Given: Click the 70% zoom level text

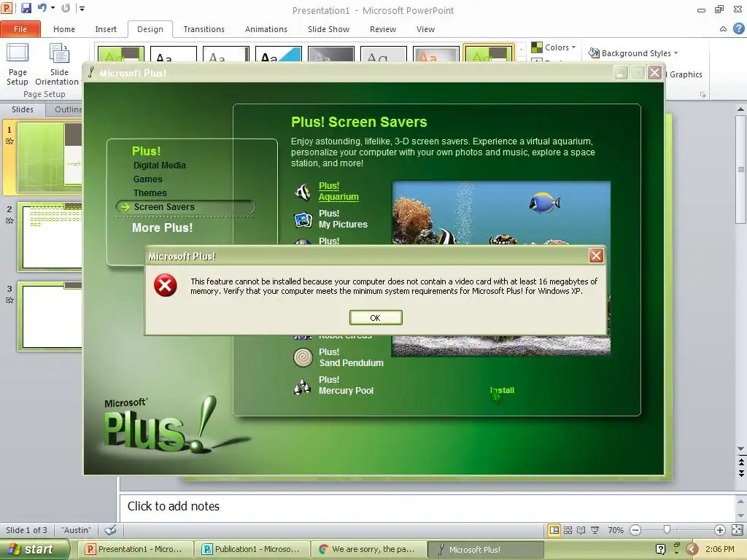Looking at the screenshot, I should click(616, 530).
